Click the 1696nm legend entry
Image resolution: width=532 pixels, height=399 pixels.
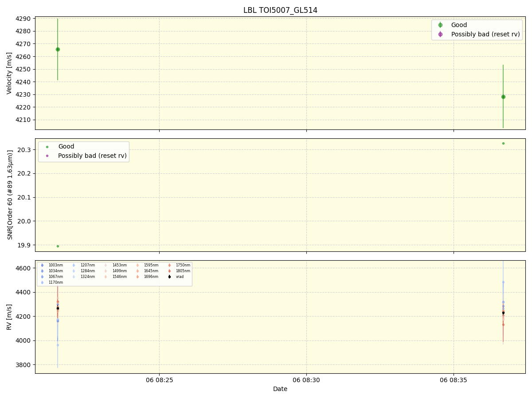click(147, 277)
